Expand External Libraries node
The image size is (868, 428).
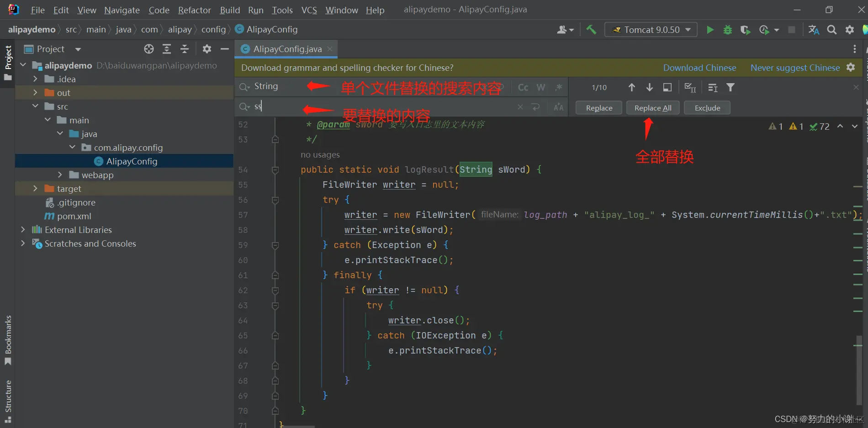pos(23,230)
